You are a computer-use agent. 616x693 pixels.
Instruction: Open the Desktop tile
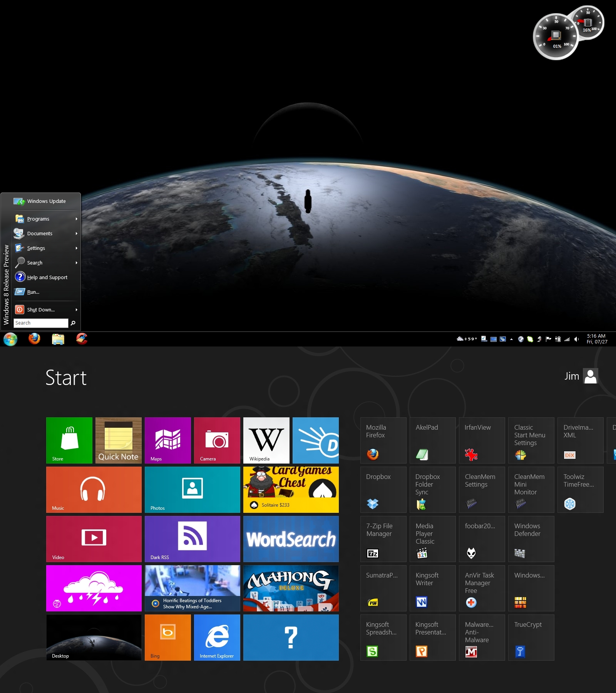click(x=94, y=637)
